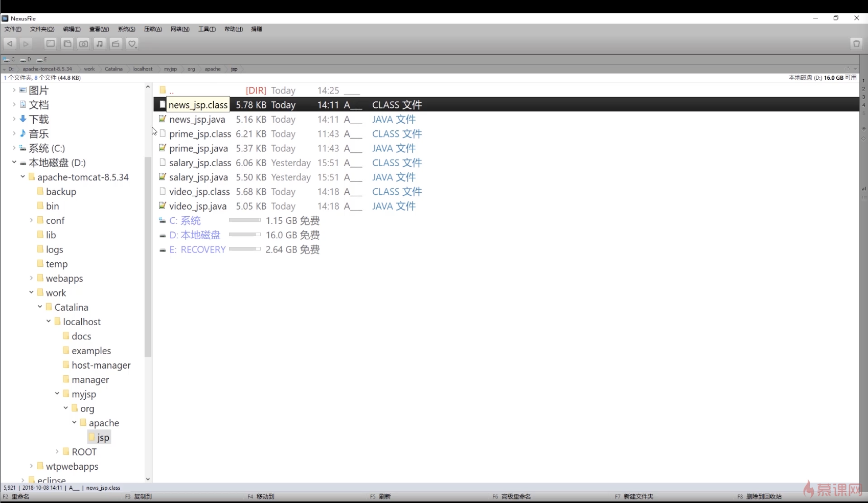The height and width of the screenshot is (503, 868).
Task: Click the 'myjsp' breadcrumb in path bar
Action: tap(170, 69)
